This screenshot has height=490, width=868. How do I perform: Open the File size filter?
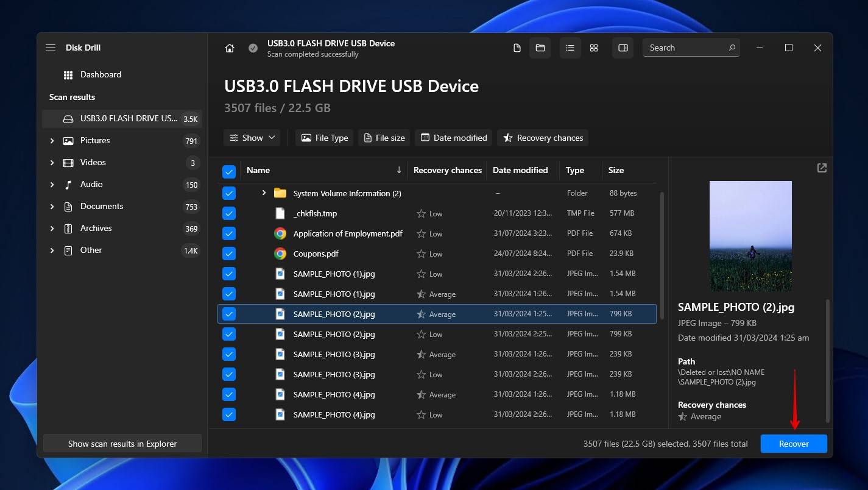click(384, 138)
